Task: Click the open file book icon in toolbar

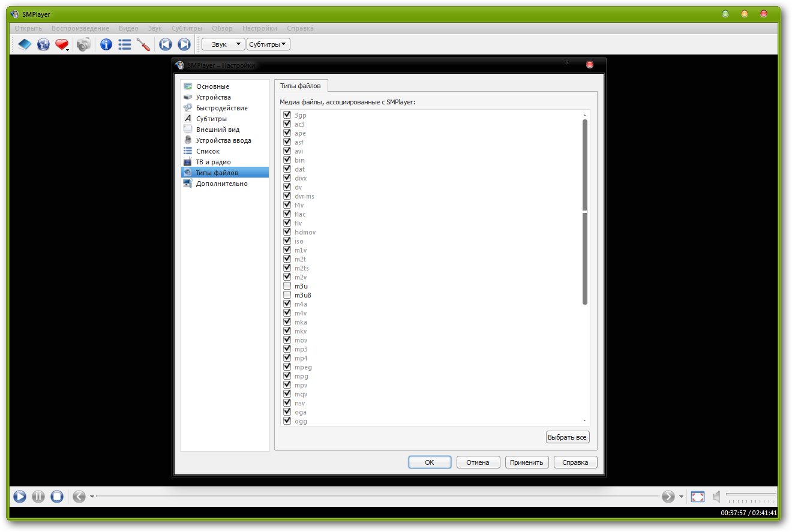Action: click(24, 44)
